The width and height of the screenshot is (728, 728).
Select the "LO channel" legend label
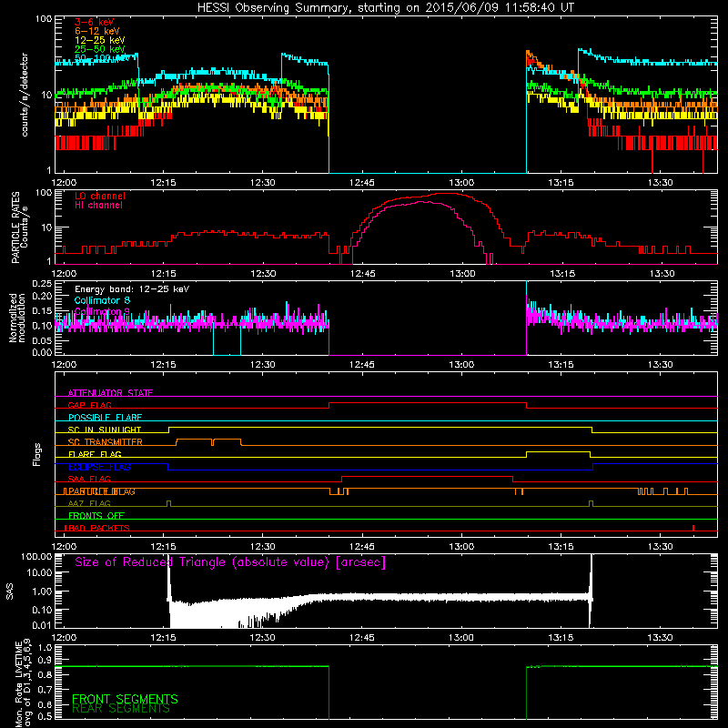(100, 196)
